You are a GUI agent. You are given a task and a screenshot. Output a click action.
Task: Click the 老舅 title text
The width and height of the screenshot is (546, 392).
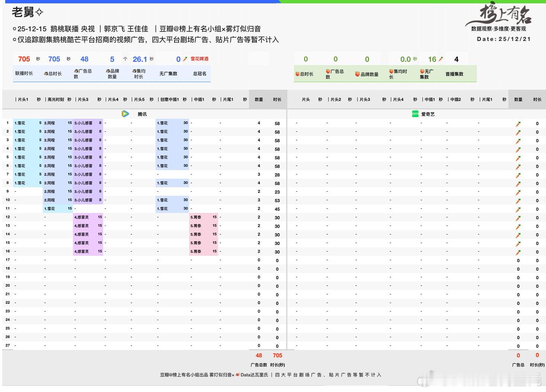[x=23, y=12]
